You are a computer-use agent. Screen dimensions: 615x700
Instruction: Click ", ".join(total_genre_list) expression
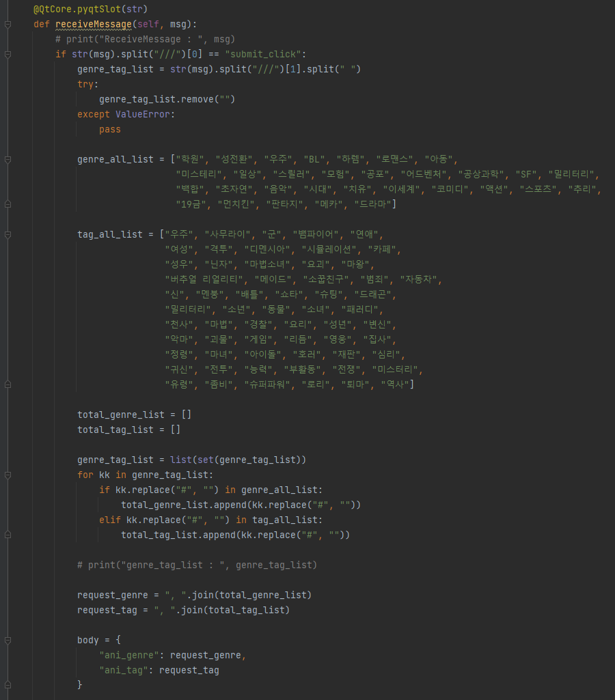pyautogui.click(x=238, y=595)
